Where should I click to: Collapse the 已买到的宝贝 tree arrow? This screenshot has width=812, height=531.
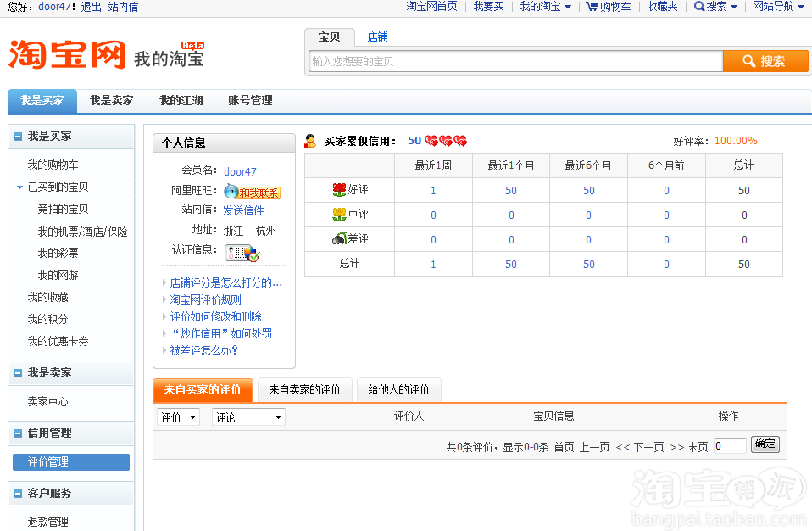[x=19, y=187]
